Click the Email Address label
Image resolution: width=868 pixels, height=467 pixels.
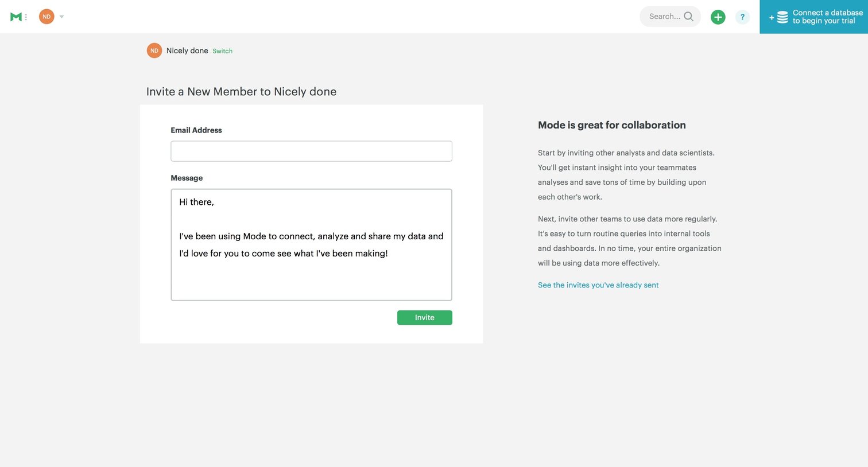pos(196,130)
